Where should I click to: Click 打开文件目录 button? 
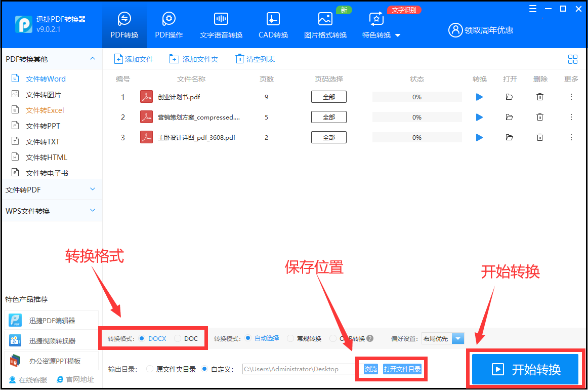(x=402, y=369)
